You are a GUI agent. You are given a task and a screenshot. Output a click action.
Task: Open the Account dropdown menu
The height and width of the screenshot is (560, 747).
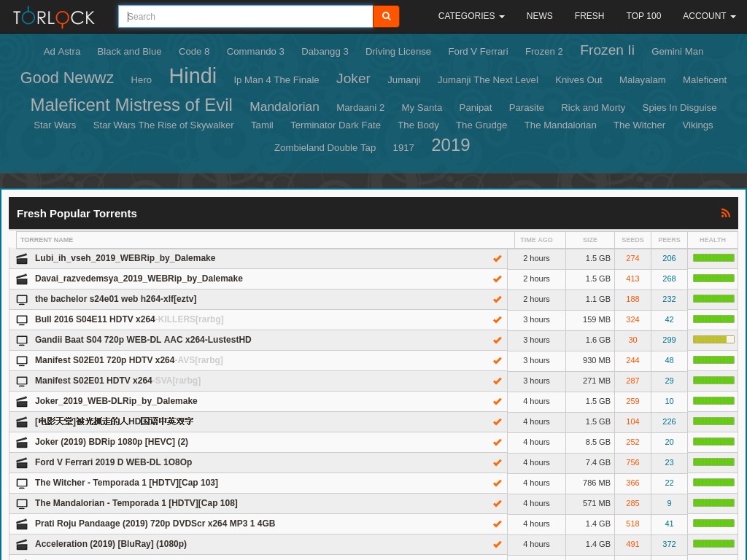click(709, 16)
